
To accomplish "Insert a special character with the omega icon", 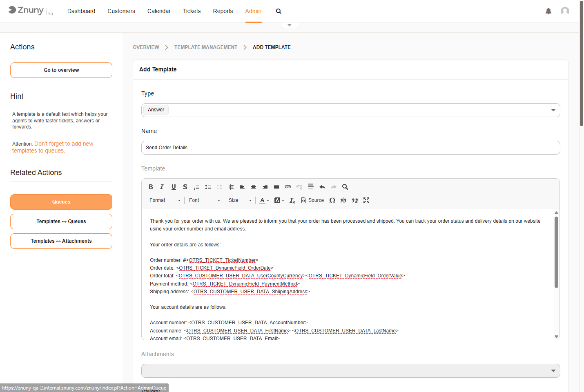I will click(x=332, y=200).
